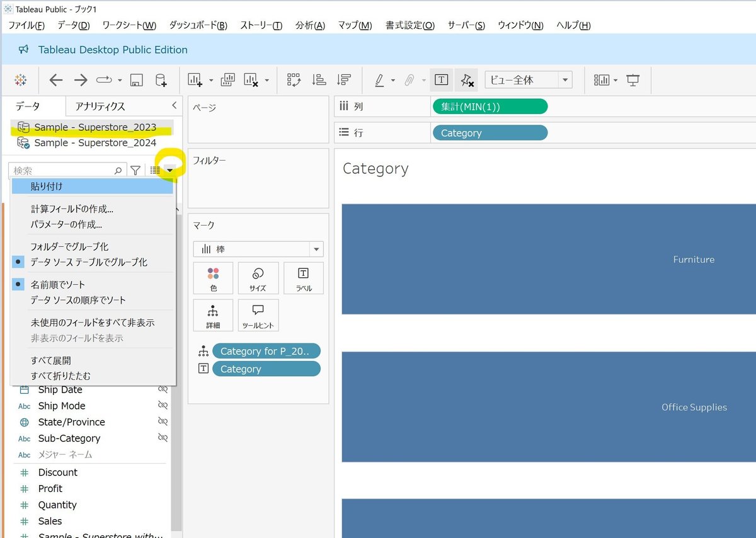Image resolution: width=756 pixels, height=538 pixels.
Task: Swap rows and columns icon
Action: 294,80
